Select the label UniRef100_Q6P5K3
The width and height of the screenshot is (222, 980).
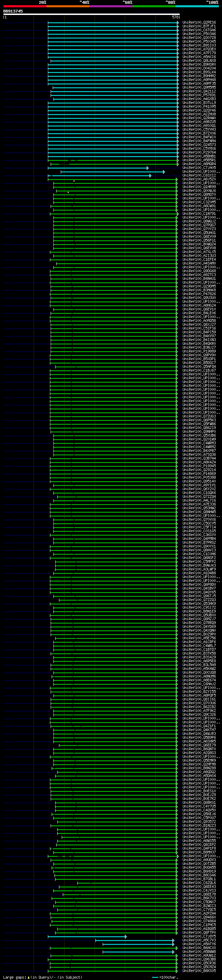(199, 420)
